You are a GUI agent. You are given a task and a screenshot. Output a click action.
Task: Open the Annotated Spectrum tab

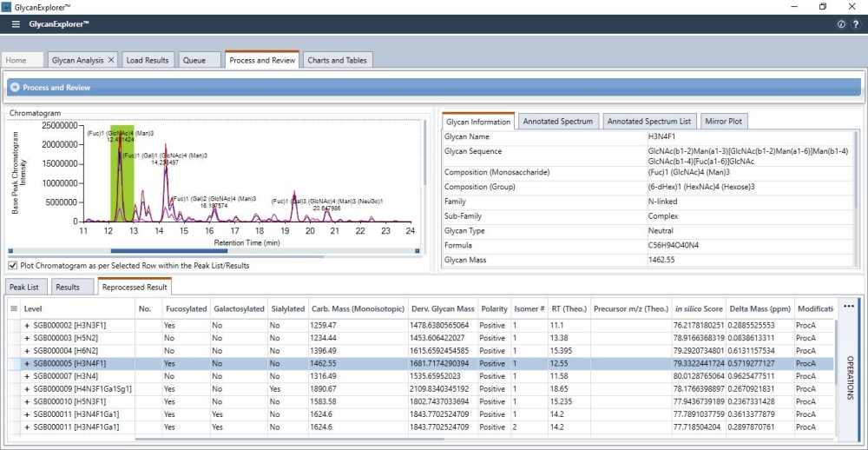558,121
